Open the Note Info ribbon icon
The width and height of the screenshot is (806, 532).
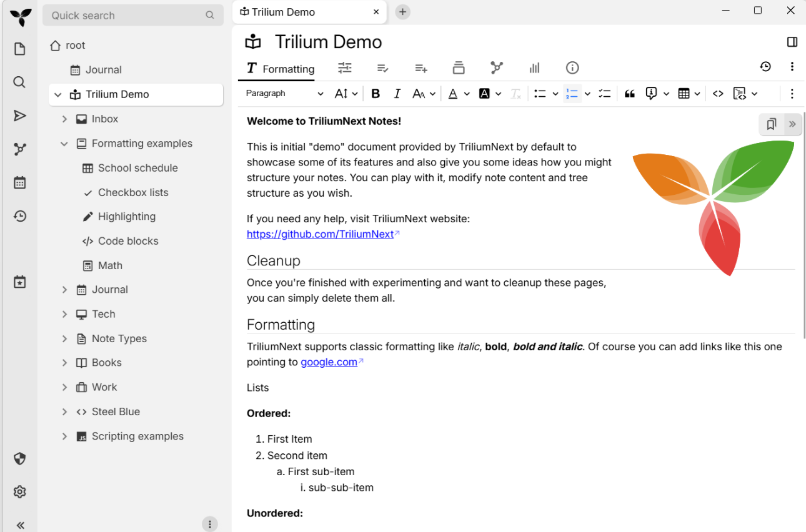572,67
